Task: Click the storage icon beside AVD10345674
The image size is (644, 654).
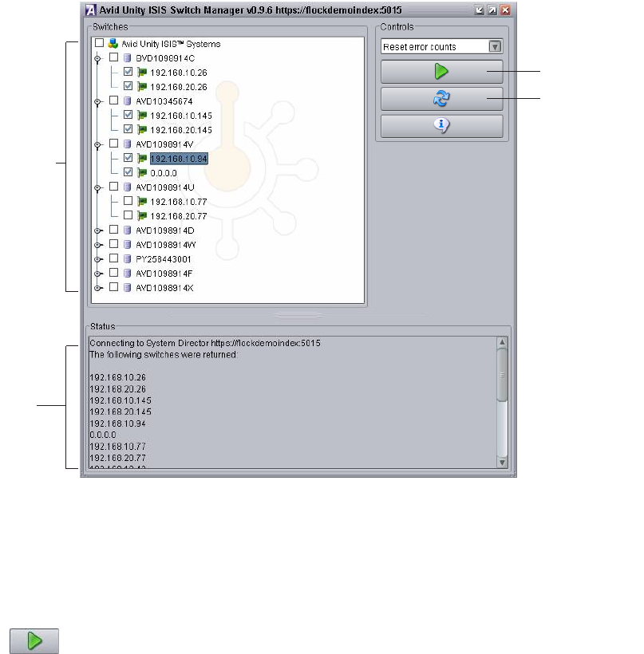Action: 128,101
